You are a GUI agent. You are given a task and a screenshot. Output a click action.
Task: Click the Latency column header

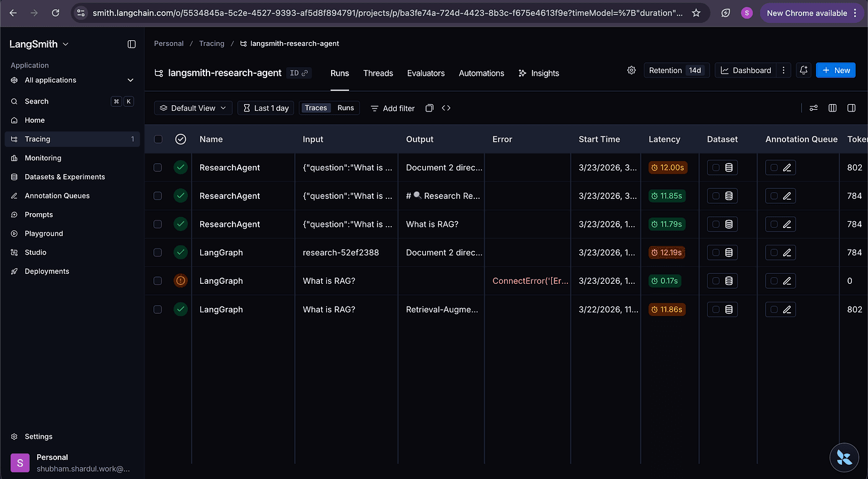pos(664,139)
